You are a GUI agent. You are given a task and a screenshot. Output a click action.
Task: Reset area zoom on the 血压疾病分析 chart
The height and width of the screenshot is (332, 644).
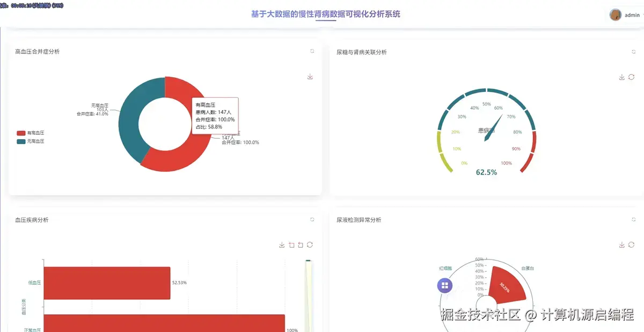301,245
